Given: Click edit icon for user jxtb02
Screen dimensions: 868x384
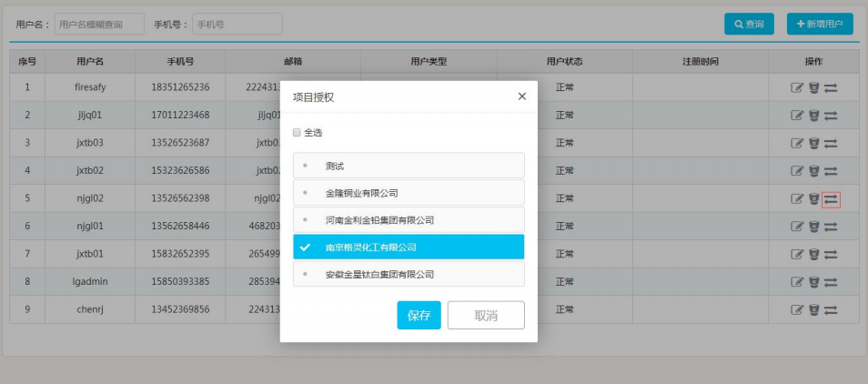Looking at the screenshot, I should click(x=797, y=171).
